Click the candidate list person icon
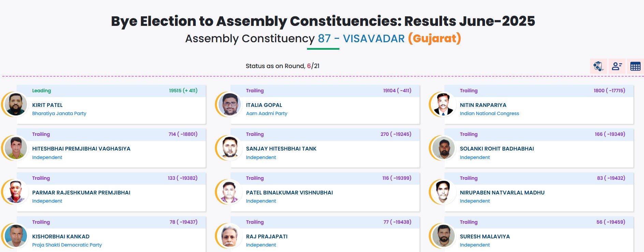This screenshot has width=644, height=252. 616,67
